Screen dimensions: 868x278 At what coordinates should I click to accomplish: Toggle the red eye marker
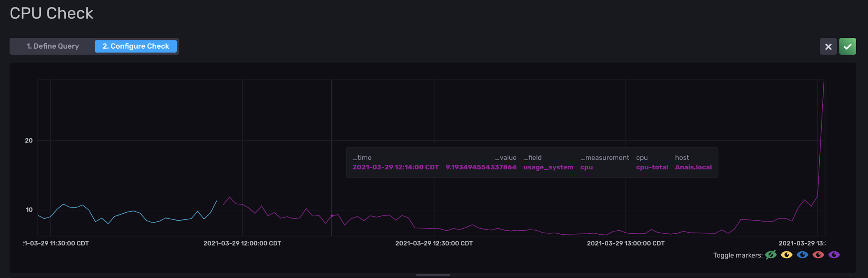pos(818,255)
